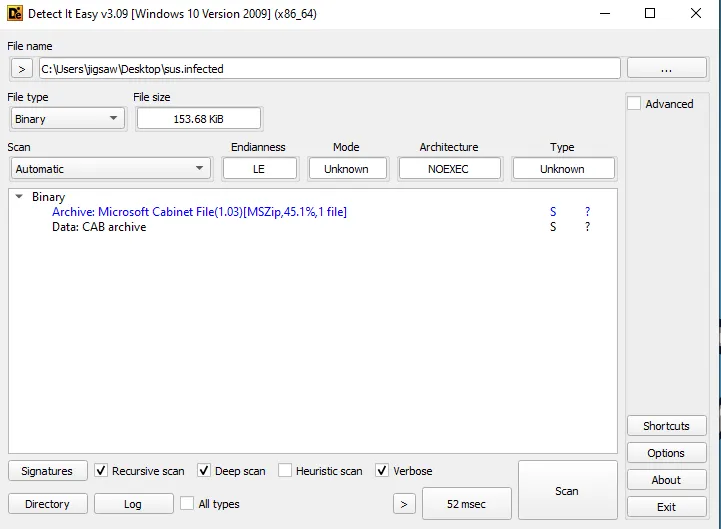Uncheck the Verbose checkbox
The height and width of the screenshot is (529, 721).
point(382,471)
